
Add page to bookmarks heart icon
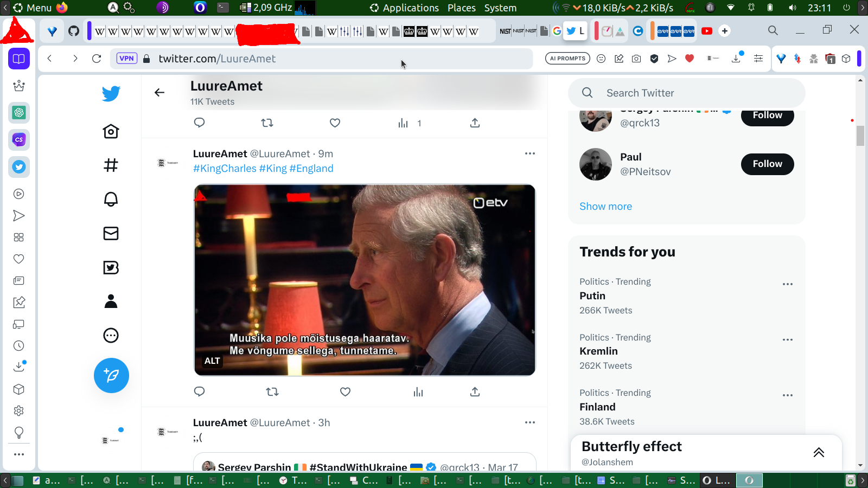(x=690, y=59)
